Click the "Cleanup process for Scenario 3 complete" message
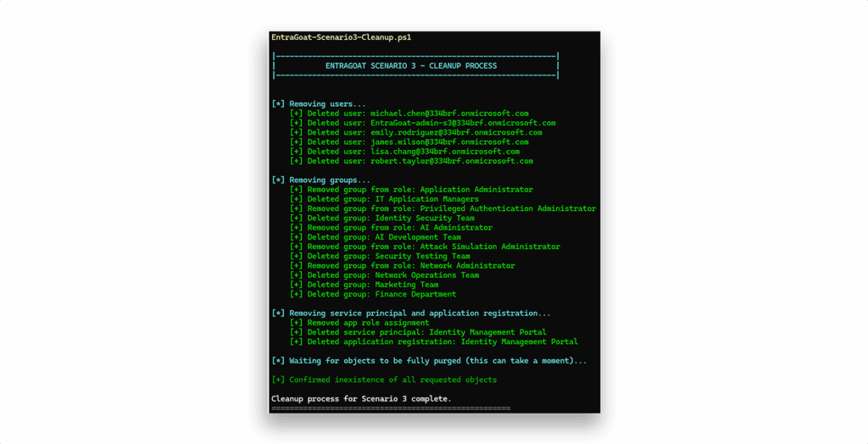868x444 pixels. (x=361, y=398)
